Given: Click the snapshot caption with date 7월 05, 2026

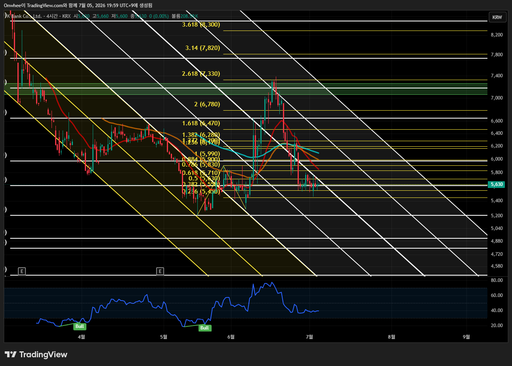Looking at the screenshot, I should tap(78, 5).
